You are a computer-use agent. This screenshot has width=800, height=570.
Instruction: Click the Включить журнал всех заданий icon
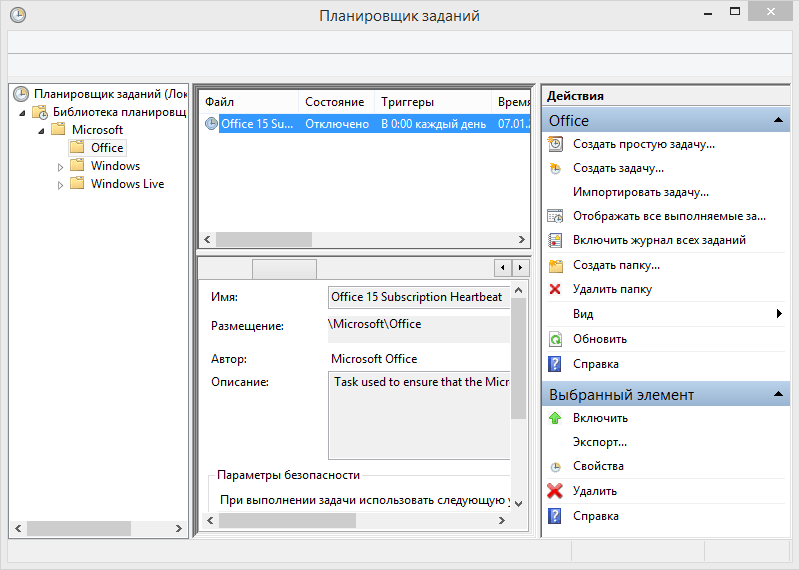555,240
